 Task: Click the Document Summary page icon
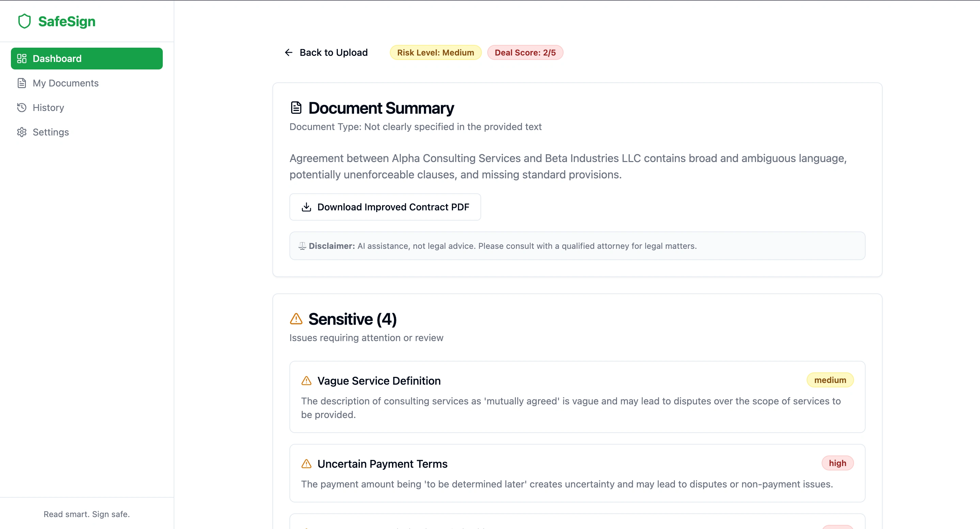(296, 108)
